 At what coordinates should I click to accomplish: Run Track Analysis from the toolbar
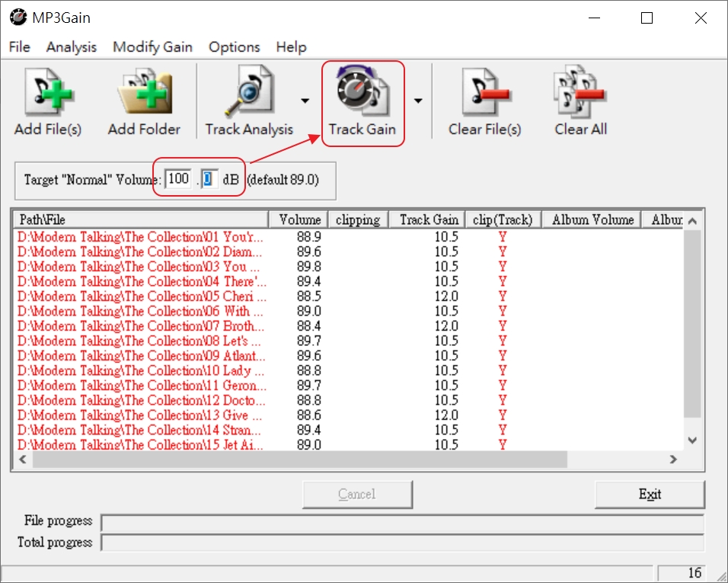click(x=249, y=101)
